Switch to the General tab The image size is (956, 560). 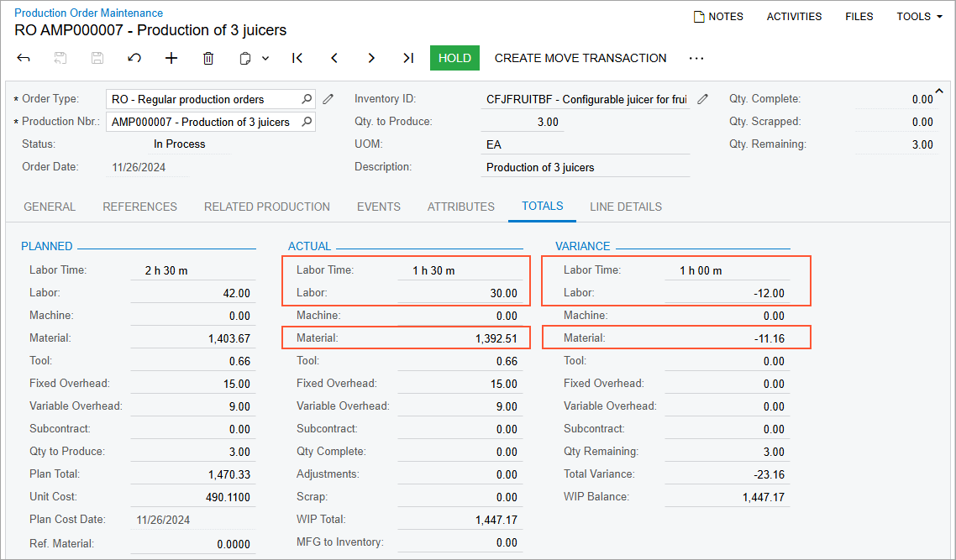50,207
